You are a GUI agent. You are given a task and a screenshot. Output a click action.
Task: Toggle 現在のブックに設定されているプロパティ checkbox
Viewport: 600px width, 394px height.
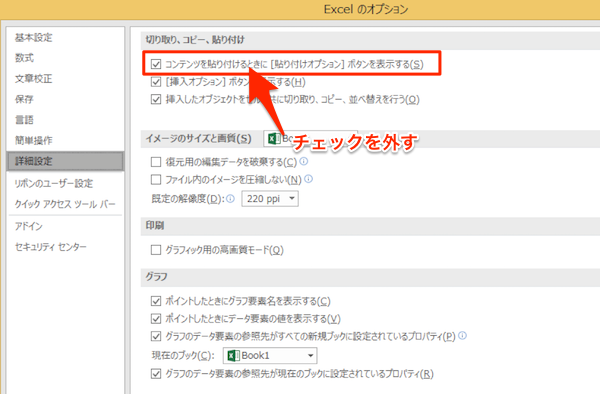pyautogui.click(x=156, y=374)
